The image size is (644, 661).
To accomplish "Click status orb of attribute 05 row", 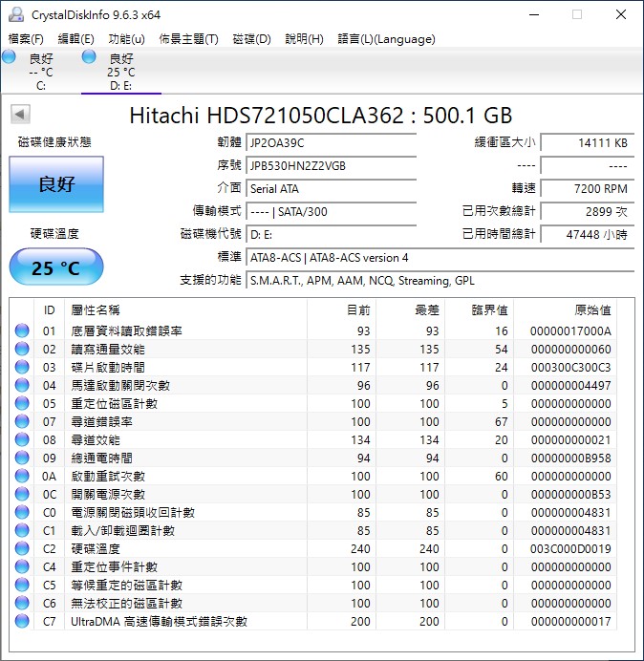I will (22, 403).
